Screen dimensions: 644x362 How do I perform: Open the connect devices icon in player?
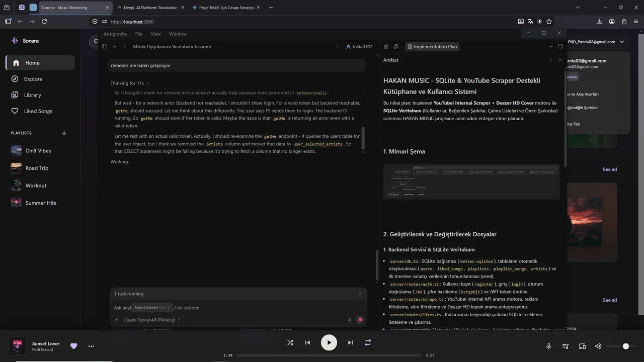pos(583,346)
